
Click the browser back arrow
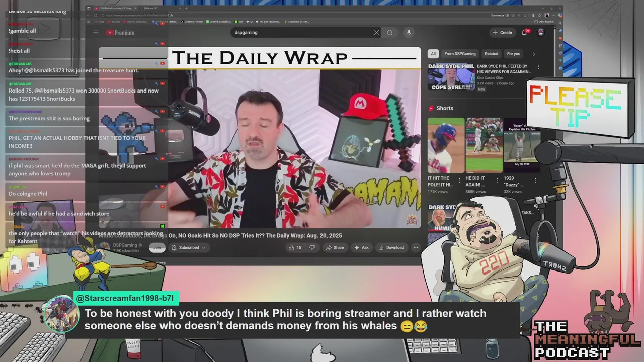coord(89,15)
